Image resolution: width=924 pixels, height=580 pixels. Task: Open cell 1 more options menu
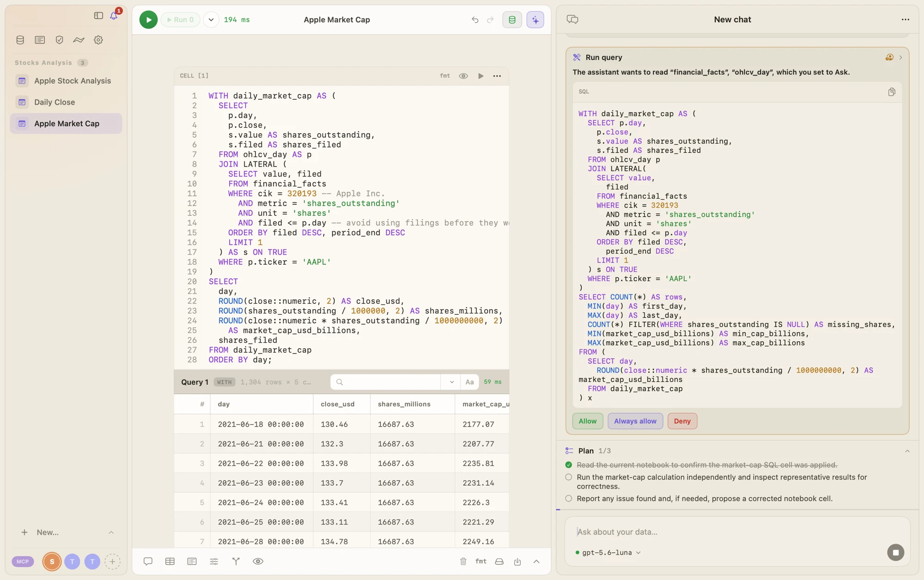click(497, 76)
